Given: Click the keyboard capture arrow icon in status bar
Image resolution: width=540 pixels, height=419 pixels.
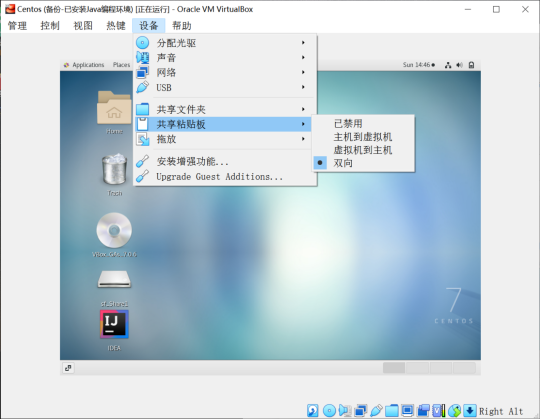Looking at the screenshot, I should coord(470,410).
